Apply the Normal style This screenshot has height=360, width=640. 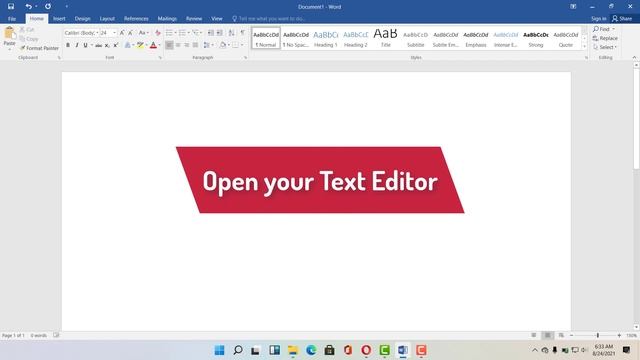point(266,38)
